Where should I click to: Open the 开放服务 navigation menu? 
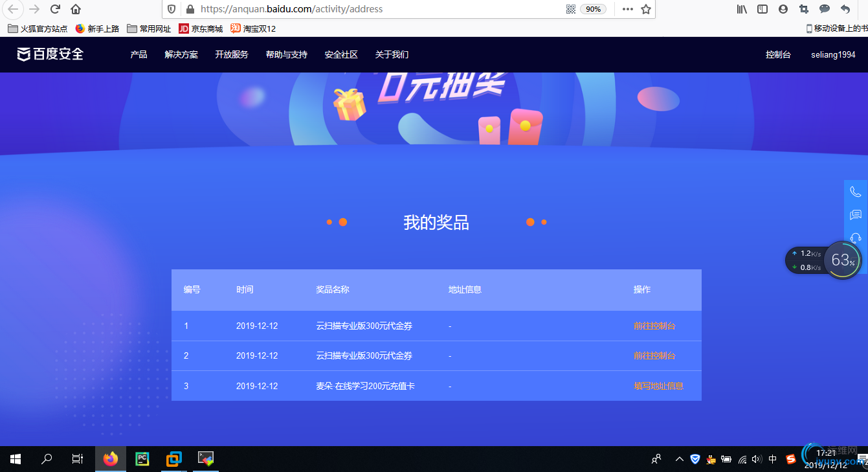[x=232, y=54]
